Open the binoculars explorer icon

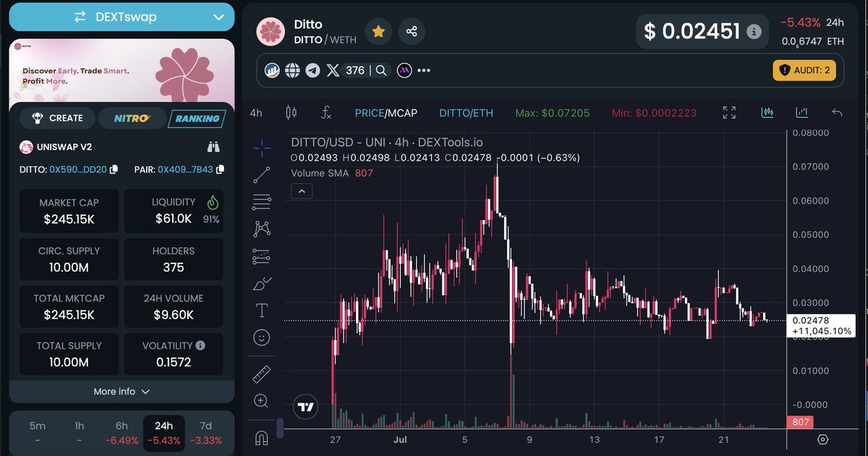click(x=213, y=147)
